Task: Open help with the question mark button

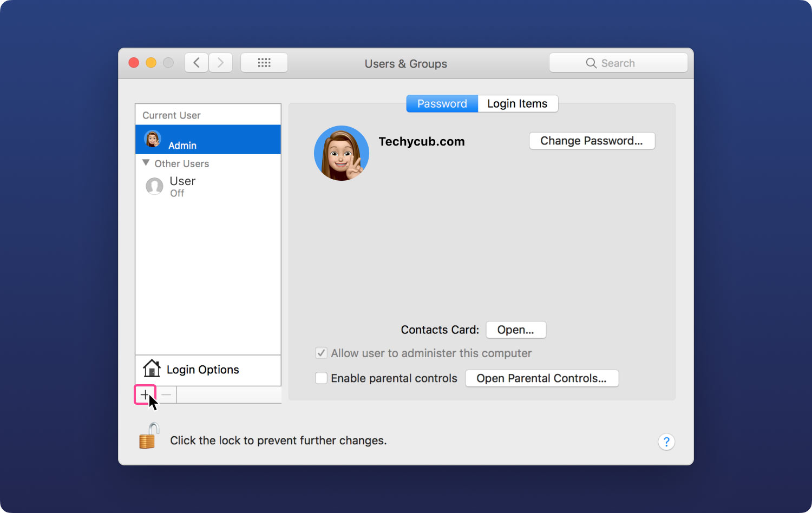Action: [x=666, y=442]
